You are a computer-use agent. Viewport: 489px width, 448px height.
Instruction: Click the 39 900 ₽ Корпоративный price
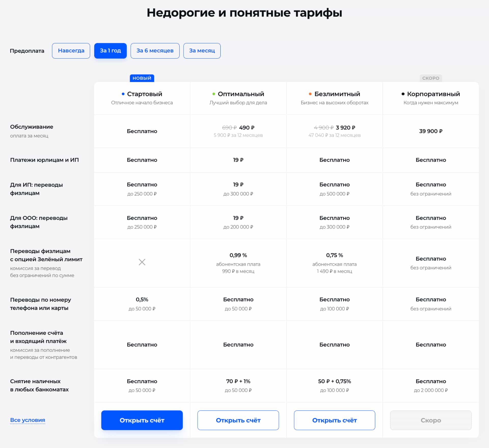pos(431,131)
